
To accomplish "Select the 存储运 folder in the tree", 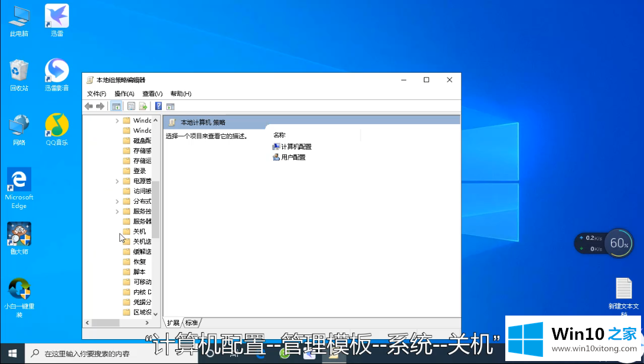I will click(x=137, y=161).
